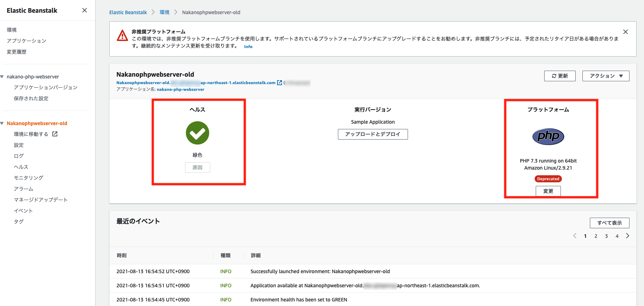Click the 種類 column header
The height and width of the screenshot is (306, 644).
click(x=225, y=255)
